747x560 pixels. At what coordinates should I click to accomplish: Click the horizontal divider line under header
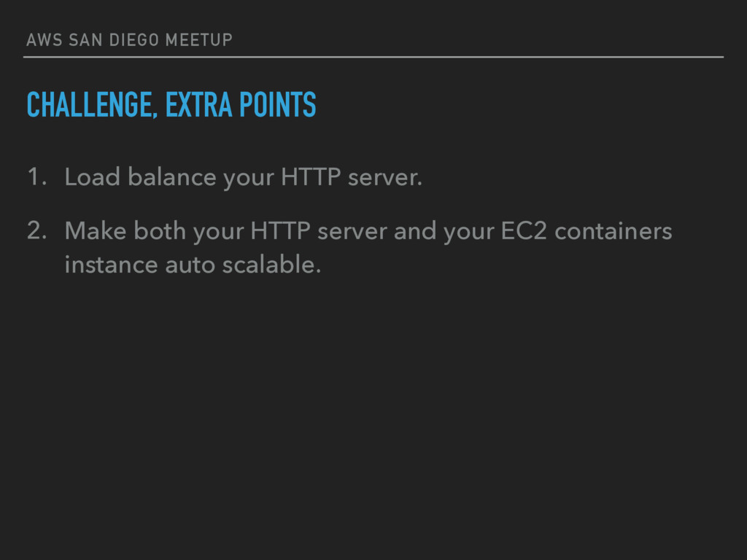(x=373, y=57)
